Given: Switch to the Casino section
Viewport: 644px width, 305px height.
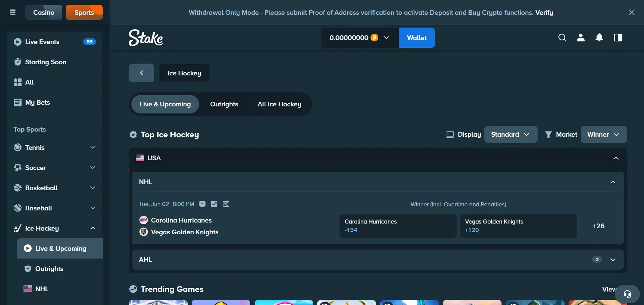Looking at the screenshot, I should tap(43, 12).
